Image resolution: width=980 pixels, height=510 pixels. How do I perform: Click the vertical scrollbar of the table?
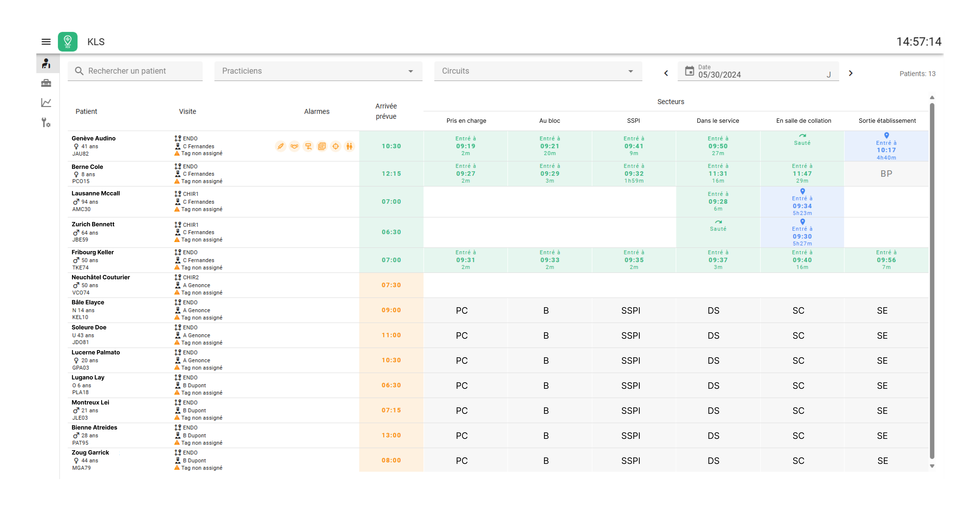tap(932, 281)
